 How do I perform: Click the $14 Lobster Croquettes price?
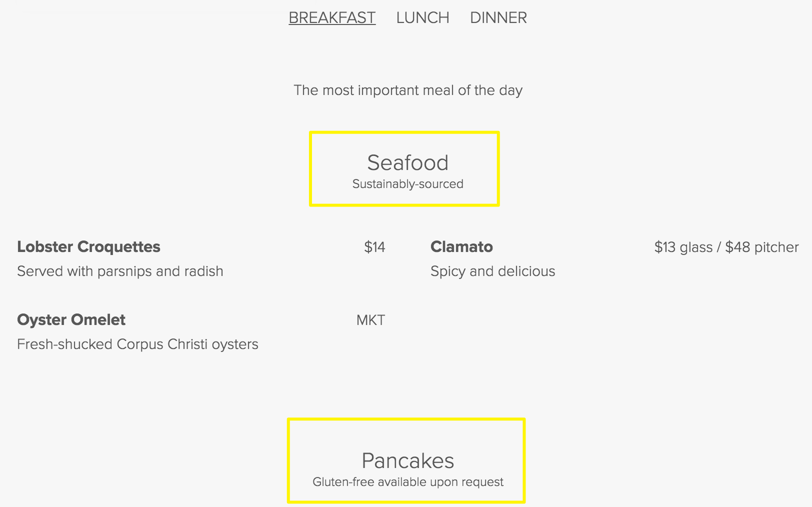pos(374,247)
